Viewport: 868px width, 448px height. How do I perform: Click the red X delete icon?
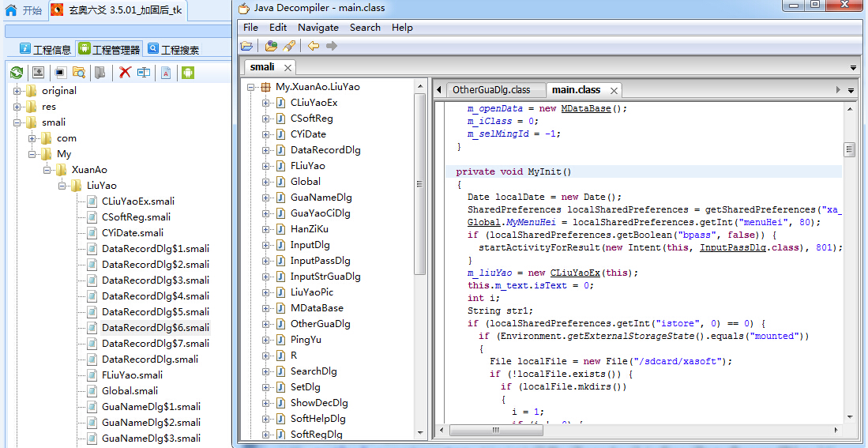pos(124,73)
